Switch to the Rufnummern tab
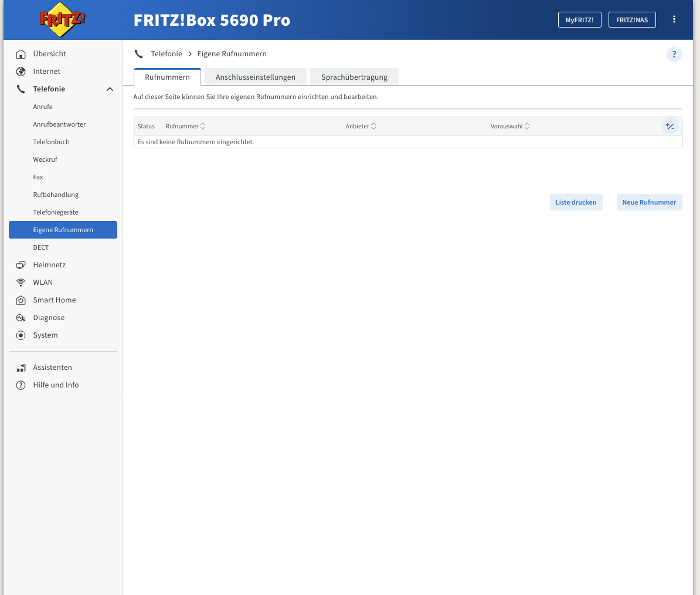Screen dimensions: 700x595 coord(168,77)
